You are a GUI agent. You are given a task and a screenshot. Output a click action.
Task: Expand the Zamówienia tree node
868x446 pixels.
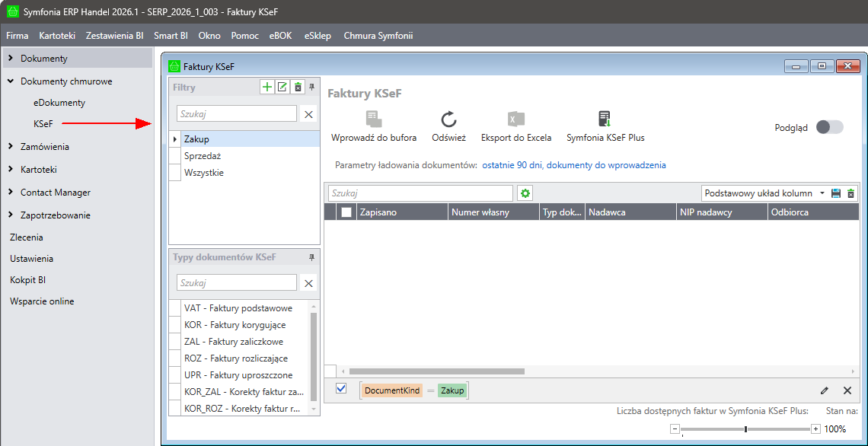point(11,147)
